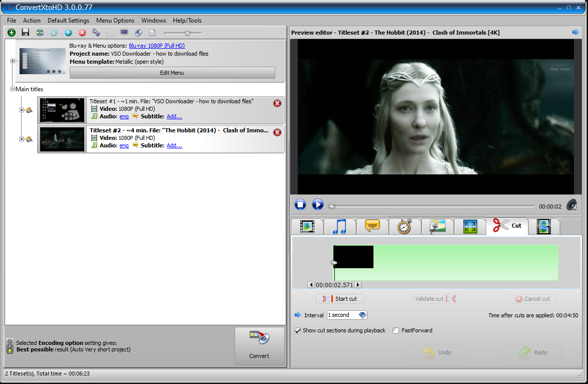Image resolution: width=588 pixels, height=384 pixels.
Task: Remove Titleset #1 with its red X
Action: click(277, 103)
